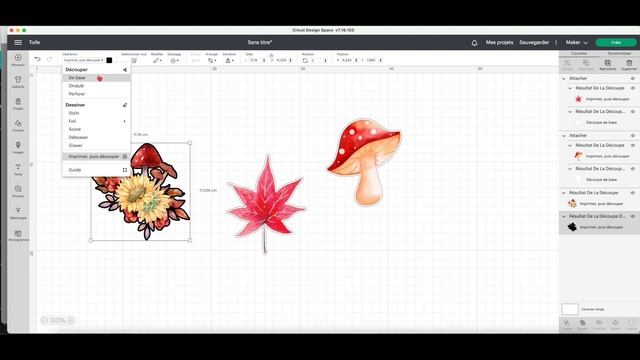Click the Grouper icon in layers panel

point(567,64)
